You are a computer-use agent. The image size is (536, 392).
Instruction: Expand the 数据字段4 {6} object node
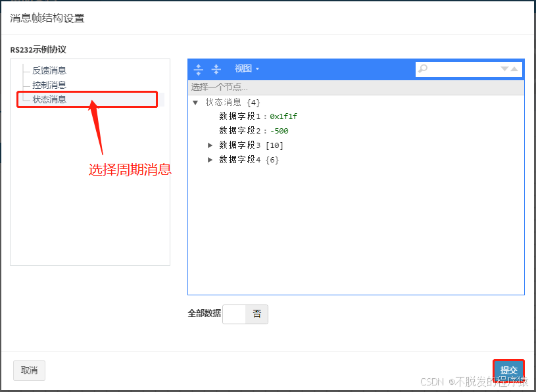pos(210,160)
